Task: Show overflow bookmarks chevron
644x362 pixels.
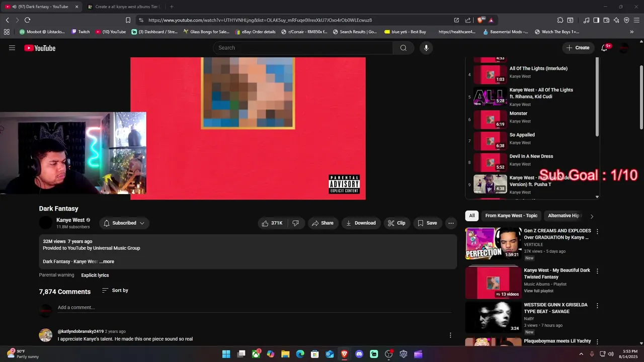Action: [x=631, y=32]
